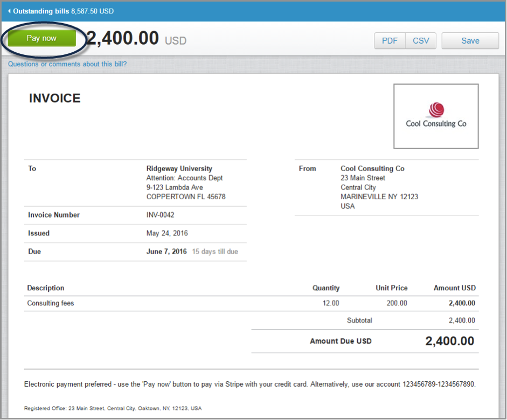Screen dimensions: 507x420
Task: Click address line 9-123 Lambda Ave
Action: tap(175, 187)
